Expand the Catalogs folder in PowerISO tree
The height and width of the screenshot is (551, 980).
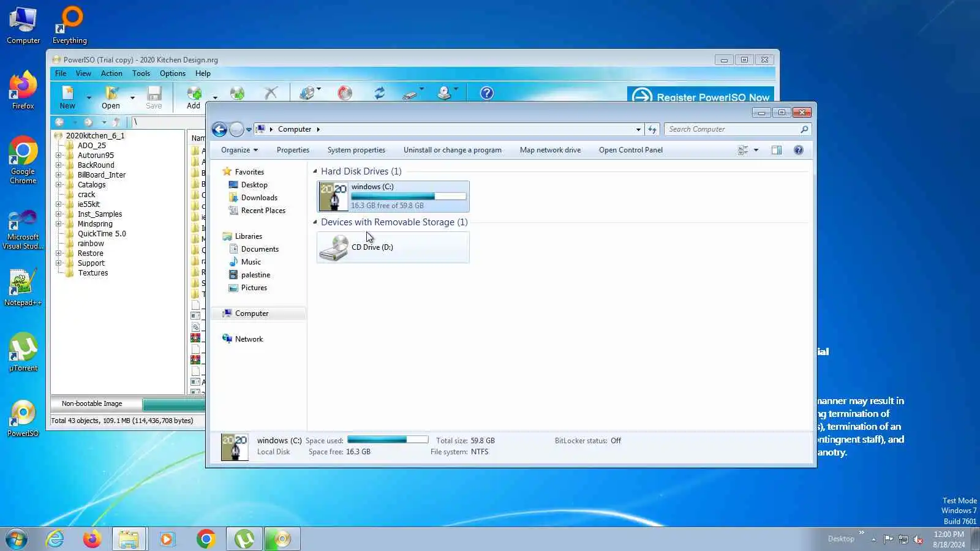(x=59, y=185)
